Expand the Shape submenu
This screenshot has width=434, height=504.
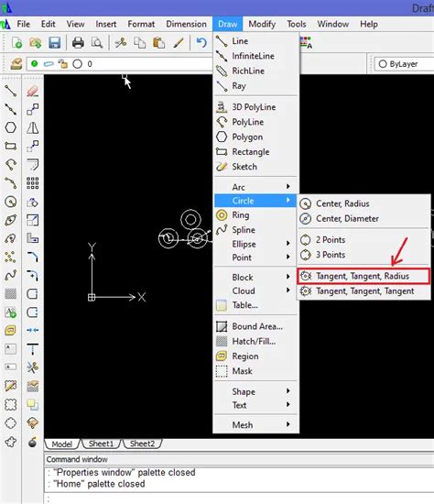[x=255, y=391]
